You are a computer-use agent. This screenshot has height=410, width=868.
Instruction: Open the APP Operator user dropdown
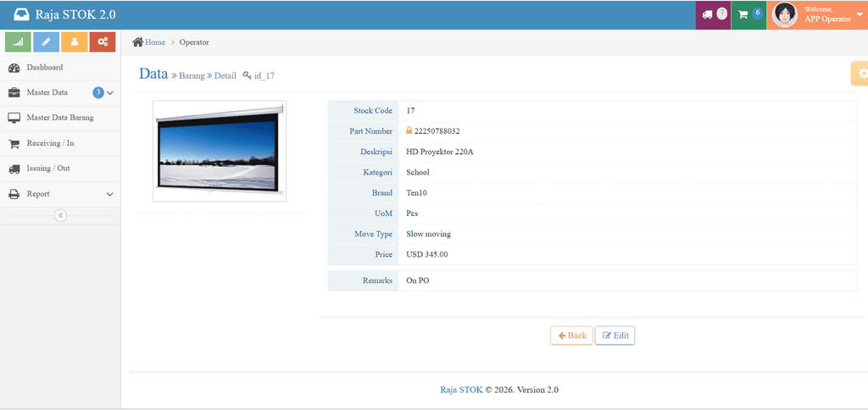(x=817, y=15)
